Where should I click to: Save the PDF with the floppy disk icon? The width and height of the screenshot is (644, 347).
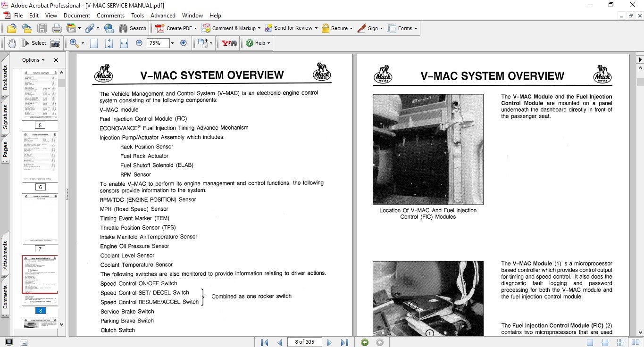pyautogui.click(x=42, y=28)
